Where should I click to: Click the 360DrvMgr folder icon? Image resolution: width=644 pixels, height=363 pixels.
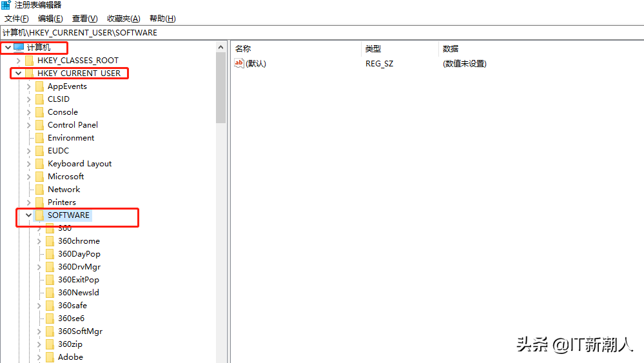pyautogui.click(x=50, y=267)
